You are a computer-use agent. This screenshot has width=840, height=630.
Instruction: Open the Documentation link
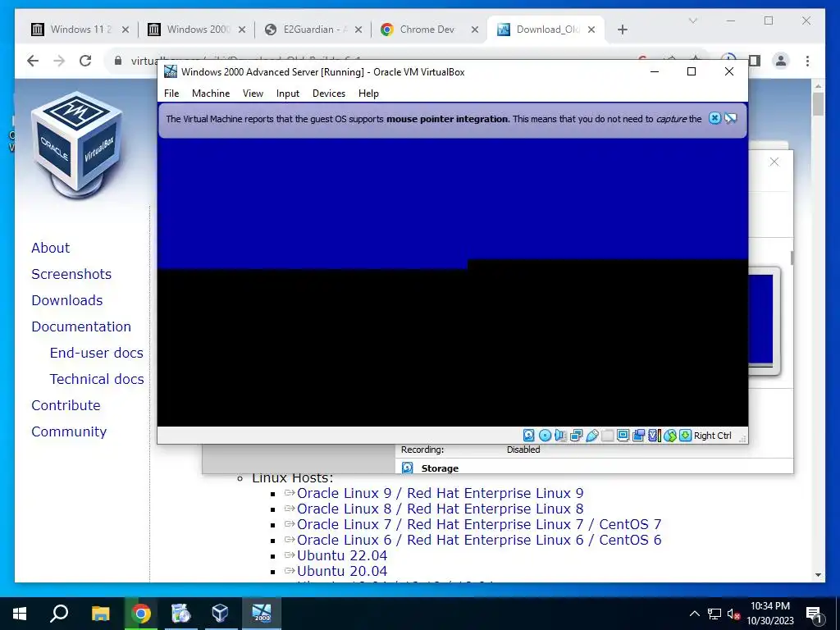tap(81, 326)
